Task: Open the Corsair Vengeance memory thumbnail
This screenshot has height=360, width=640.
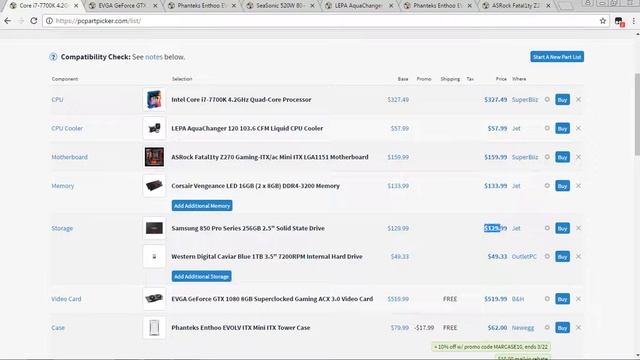Action: 154,186
